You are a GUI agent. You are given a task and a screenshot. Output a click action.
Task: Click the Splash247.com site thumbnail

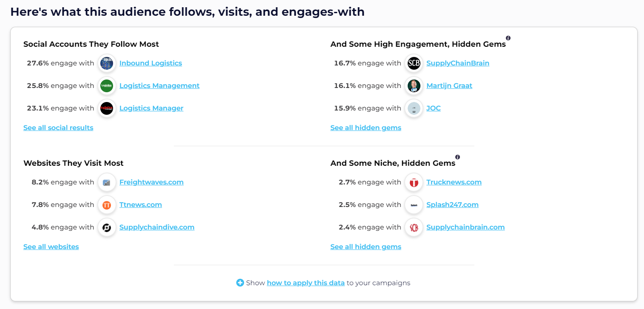coord(414,205)
